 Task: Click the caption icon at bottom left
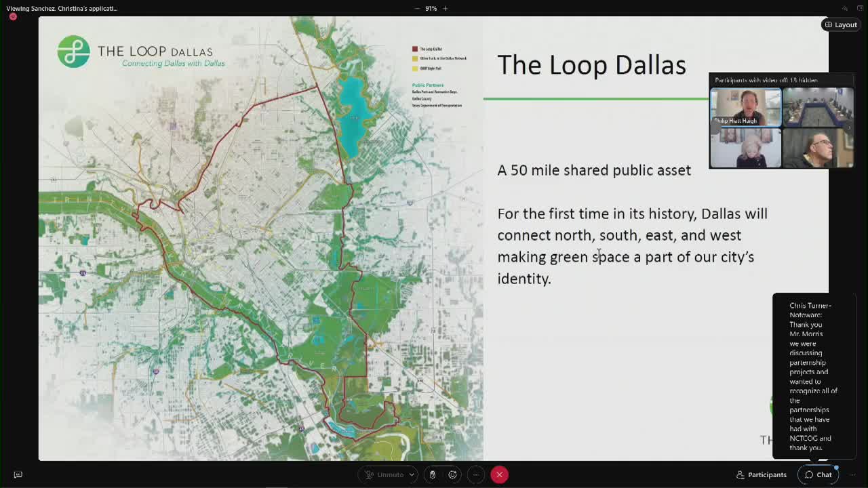(x=18, y=474)
